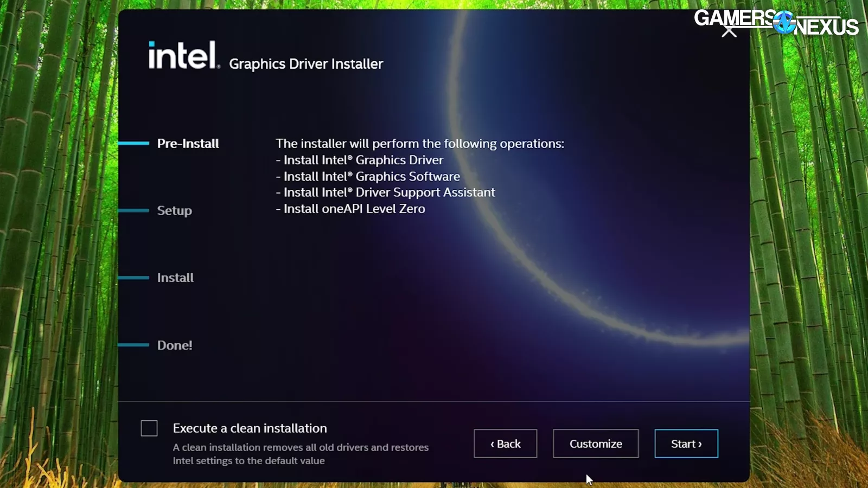The image size is (868, 488).
Task: Open Customize installation options
Action: point(595,444)
